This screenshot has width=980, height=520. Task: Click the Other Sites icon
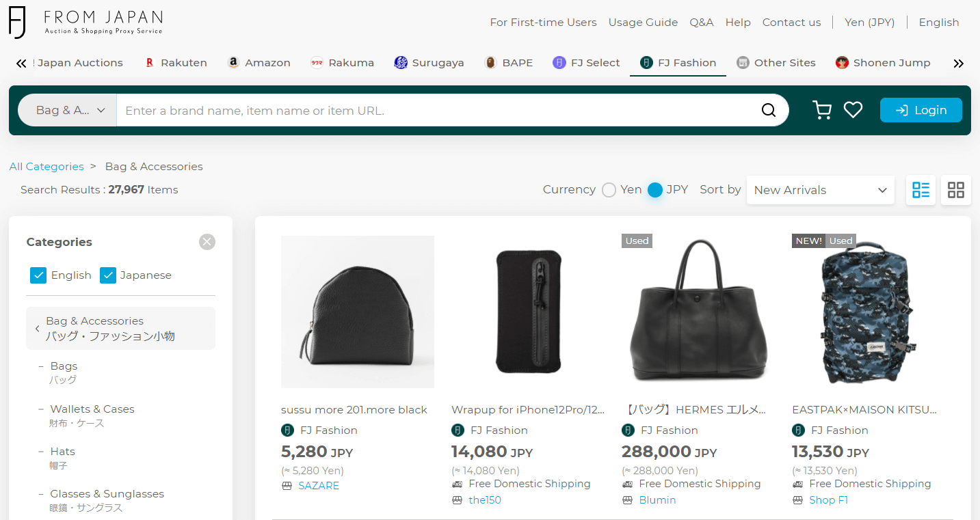tap(743, 63)
